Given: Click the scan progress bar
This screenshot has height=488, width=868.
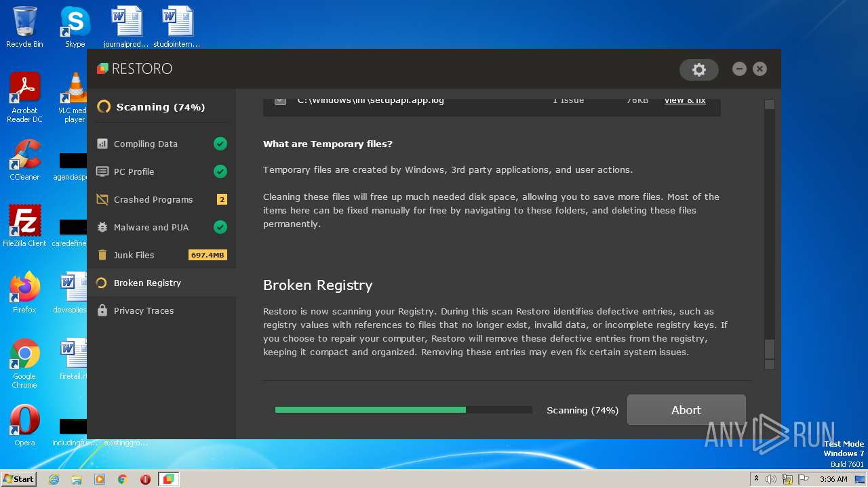Looking at the screenshot, I should (x=403, y=410).
